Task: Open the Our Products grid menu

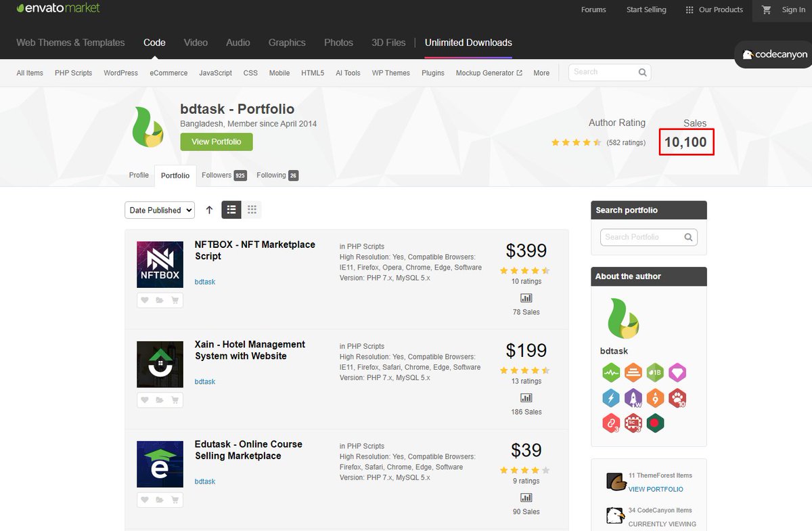Action: [714, 9]
